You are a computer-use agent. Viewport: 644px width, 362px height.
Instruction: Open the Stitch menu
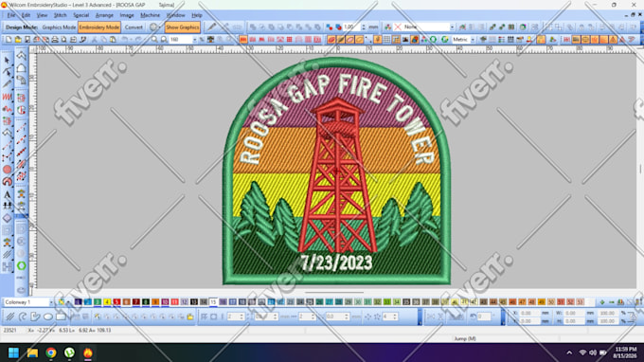(60, 15)
